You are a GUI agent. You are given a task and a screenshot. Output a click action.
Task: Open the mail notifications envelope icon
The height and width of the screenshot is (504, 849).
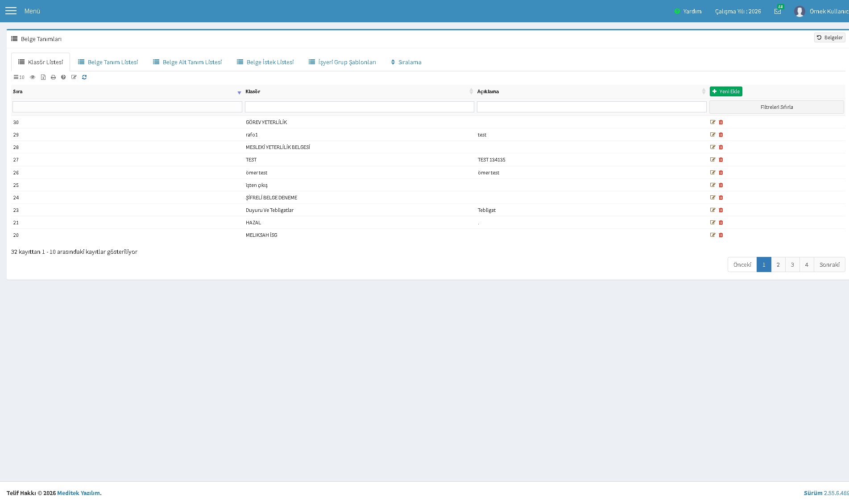click(x=778, y=11)
